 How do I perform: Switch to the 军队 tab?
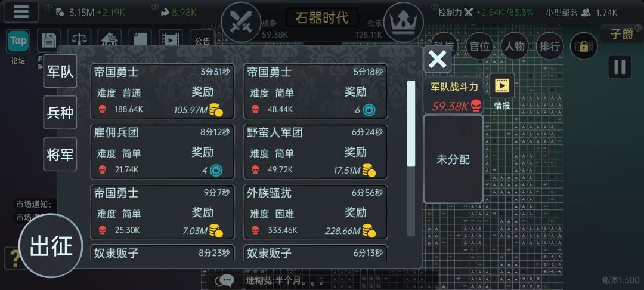pos(60,71)
